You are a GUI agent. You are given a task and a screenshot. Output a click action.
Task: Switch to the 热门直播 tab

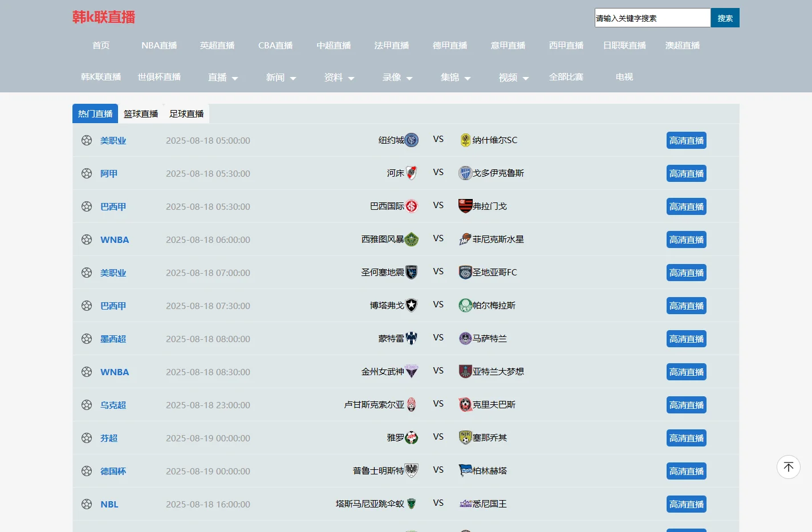(x=95, y=113)
